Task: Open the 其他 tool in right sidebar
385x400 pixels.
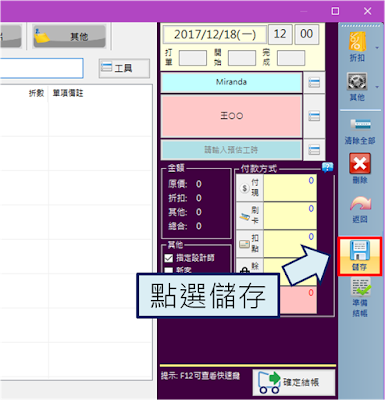Action: point(357,87)
